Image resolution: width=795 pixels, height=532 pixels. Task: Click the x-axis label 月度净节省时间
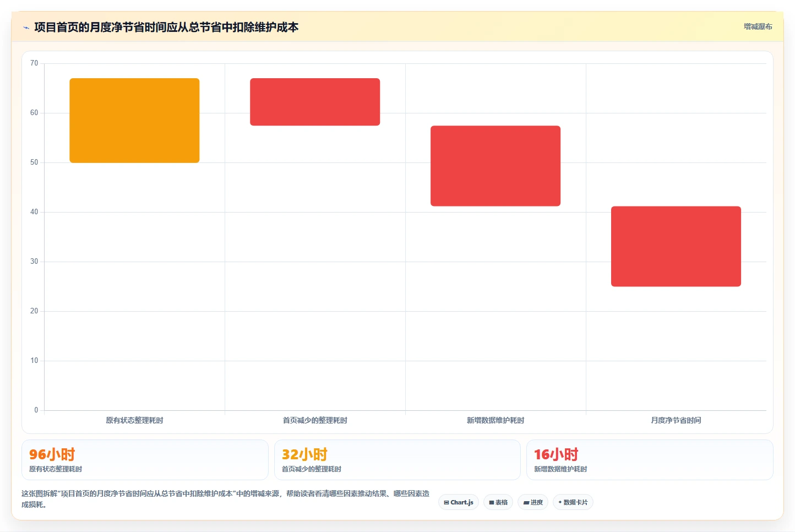click(x=676, y=420)
